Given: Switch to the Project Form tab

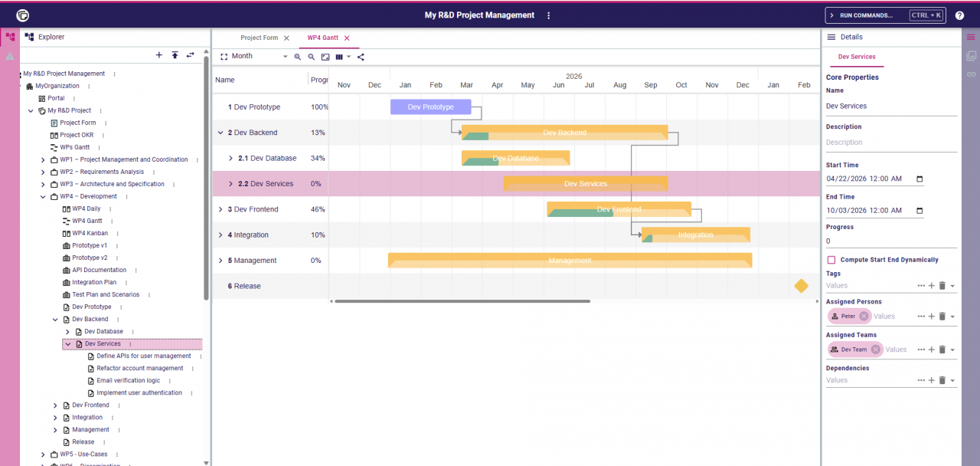Looking at the screenshot, I should 260,36.
